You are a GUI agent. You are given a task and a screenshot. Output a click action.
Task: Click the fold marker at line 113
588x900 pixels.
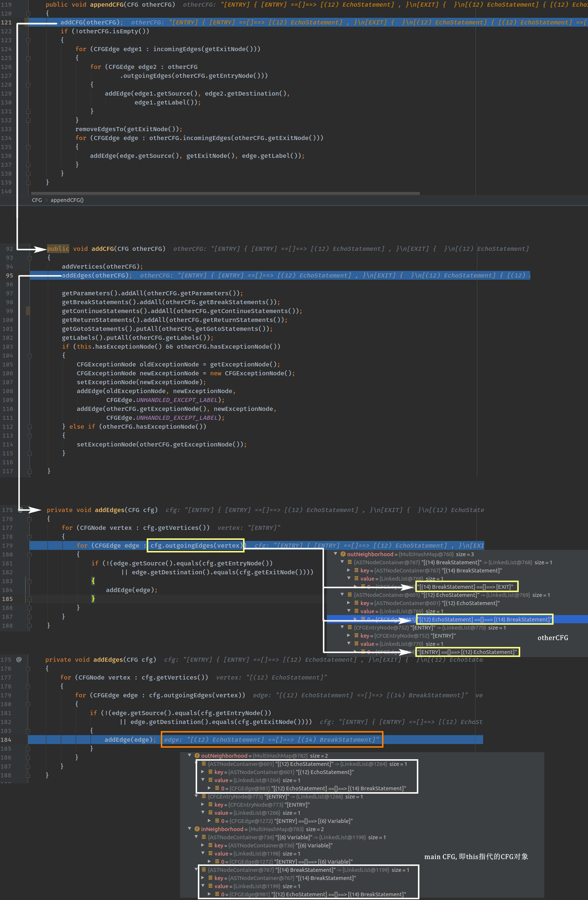coord(29,436)
